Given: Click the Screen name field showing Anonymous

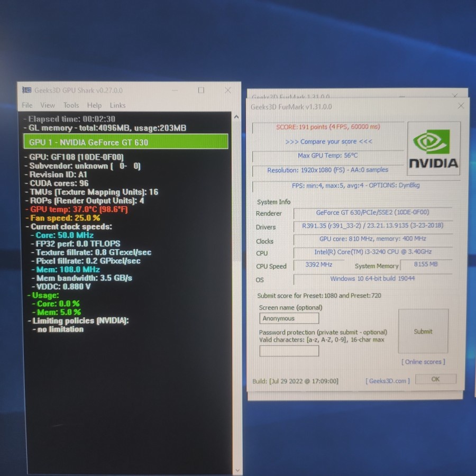Looking at the screenshot, I should click(x=289, y=318).
